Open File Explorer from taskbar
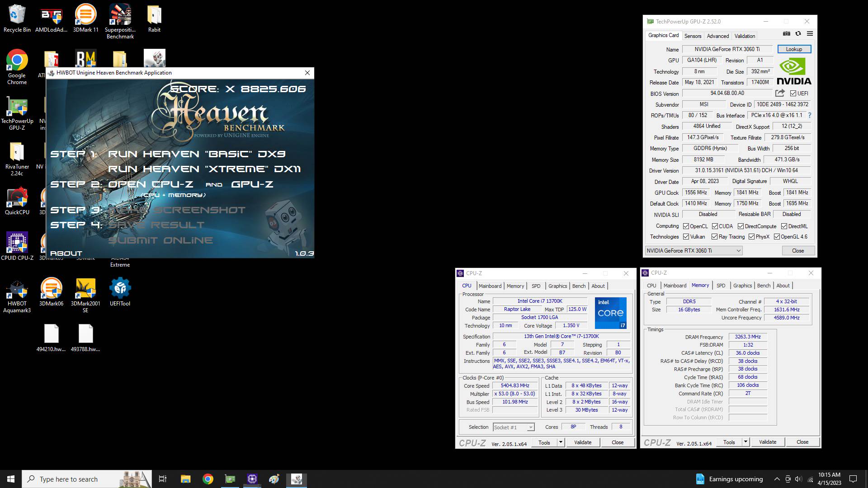The width and height of the screenshot is (868, 488). 185,479
